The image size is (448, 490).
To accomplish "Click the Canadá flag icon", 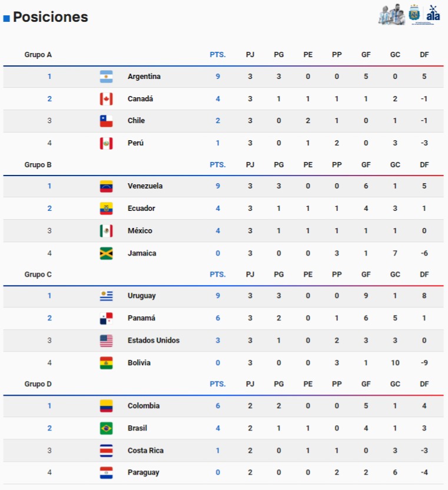I will coord(106,99).
